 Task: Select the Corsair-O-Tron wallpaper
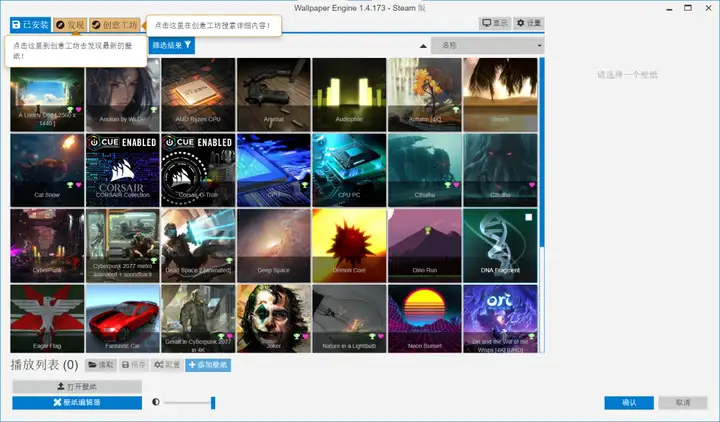click(x=198, y=170)
